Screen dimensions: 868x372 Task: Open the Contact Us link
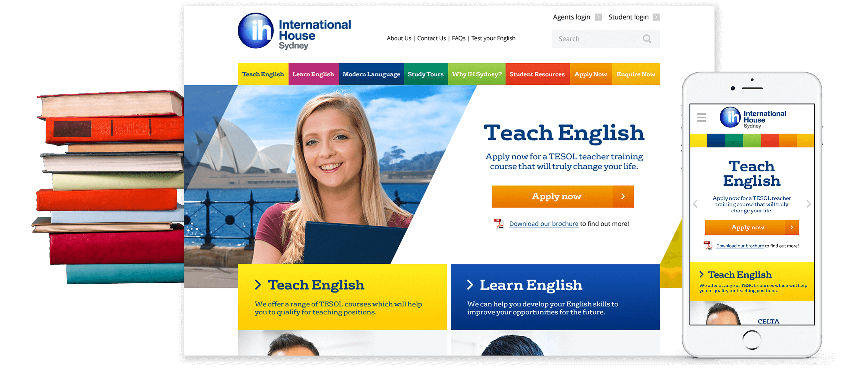(x=431, y=38)
